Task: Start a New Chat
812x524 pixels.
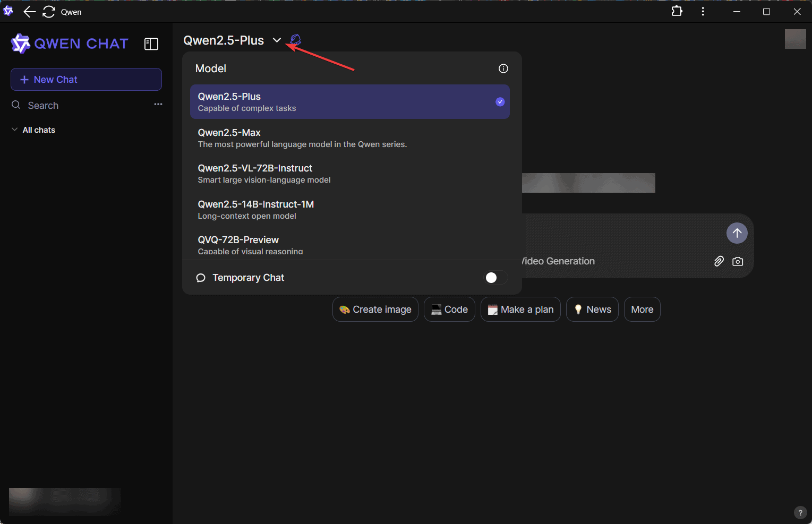Action: coord(86,79)
